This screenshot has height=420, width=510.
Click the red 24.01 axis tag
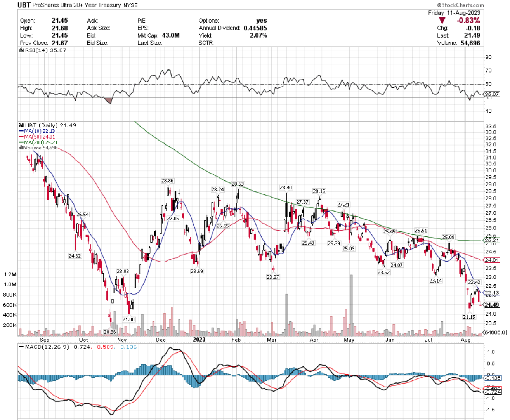[492, 260]
